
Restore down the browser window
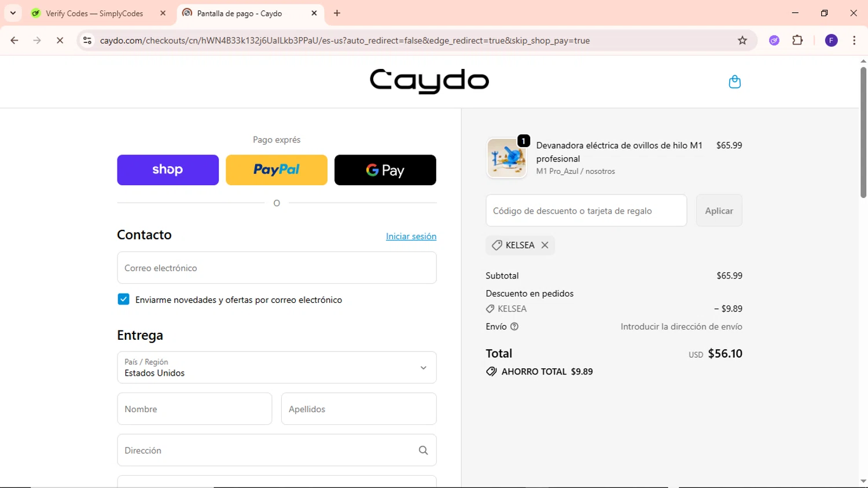[x=824, y=13]
